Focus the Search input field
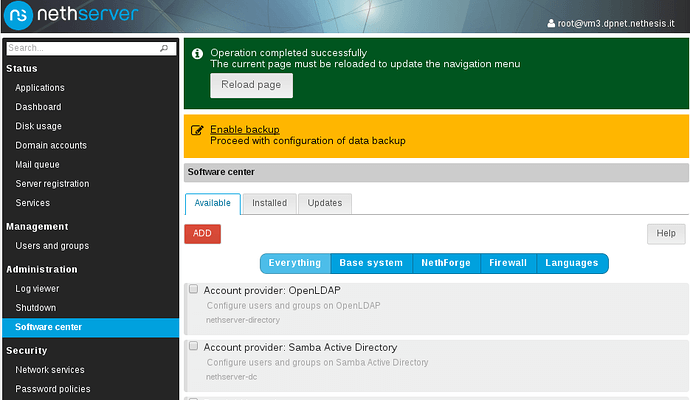Image resolution: width=690 pixels, height=400 pixels. (x=91, y=48)
